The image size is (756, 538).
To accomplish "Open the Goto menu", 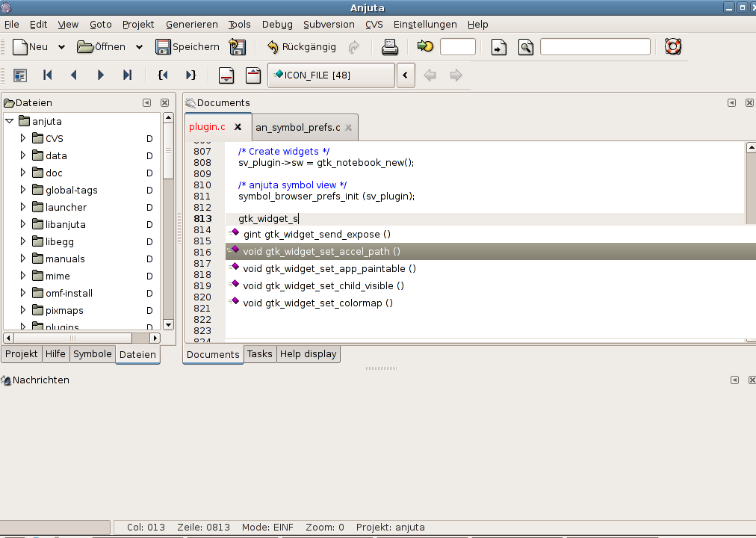I will 100,24.
